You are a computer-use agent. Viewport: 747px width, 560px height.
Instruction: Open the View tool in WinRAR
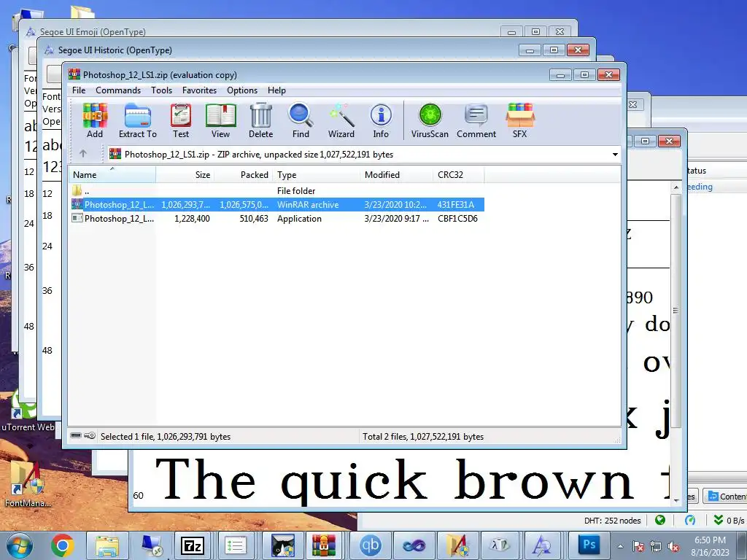220,120
